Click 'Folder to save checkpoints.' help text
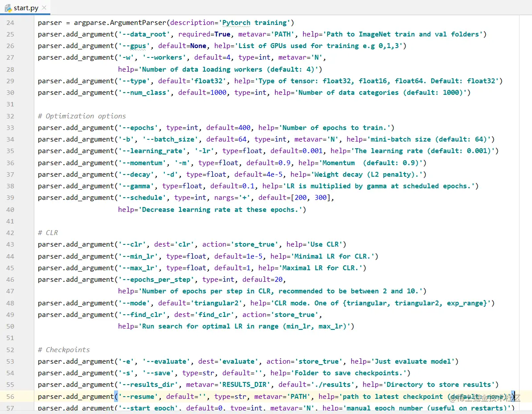This screenshot has width=532, height=414. [x=351, y=373]
